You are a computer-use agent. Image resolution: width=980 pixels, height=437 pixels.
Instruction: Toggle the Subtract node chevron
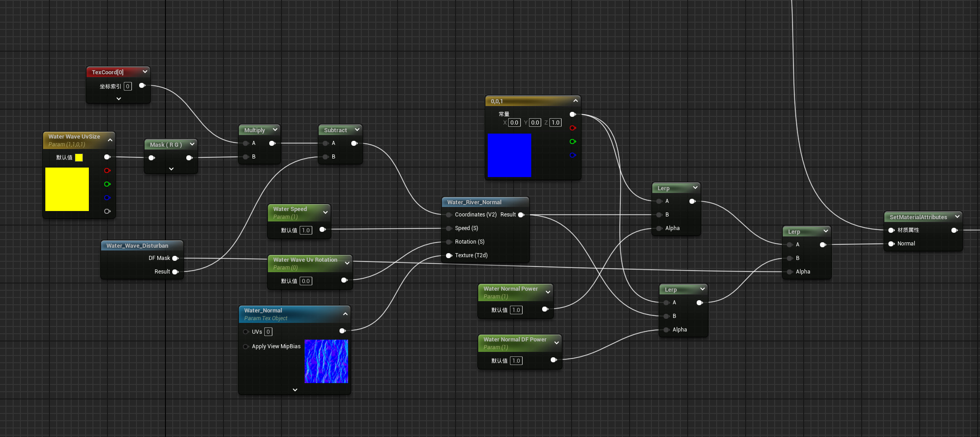(357, 130)
